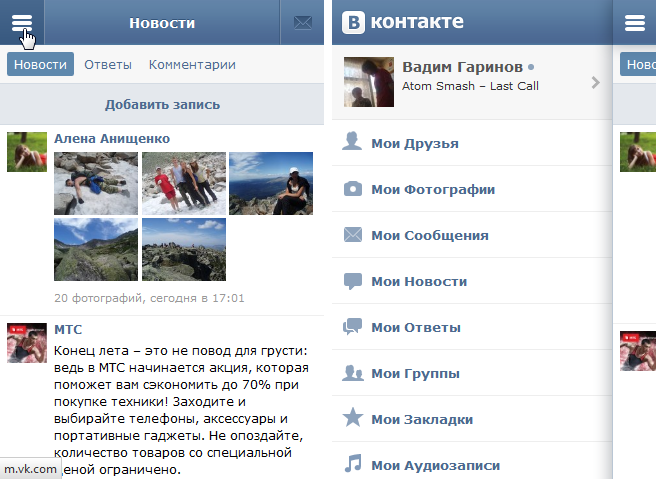Open Мои Друзья menu item
656x479 pixels.
pyautogui.click(x=472, y=143)
